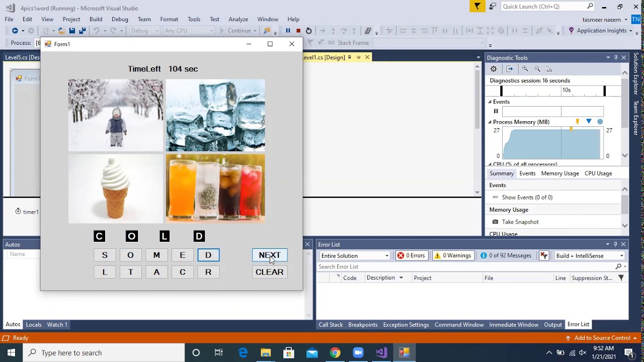Image resolution: width=644 pixels, height=362 pixels.
Task: Switch to the Memory Usage tab
Action: point(560,173)
